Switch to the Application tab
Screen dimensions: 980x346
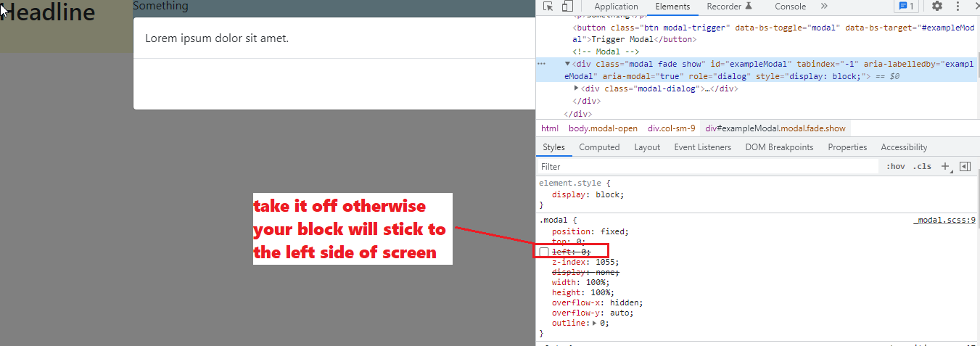(616, 7)
